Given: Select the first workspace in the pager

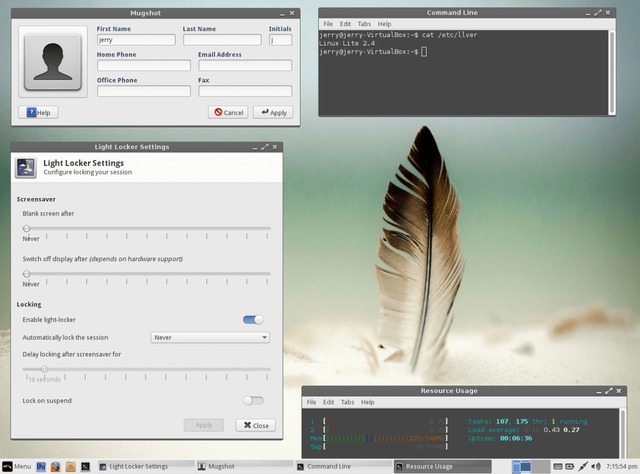Looking at the screenshot, I should tap(521, 466).
